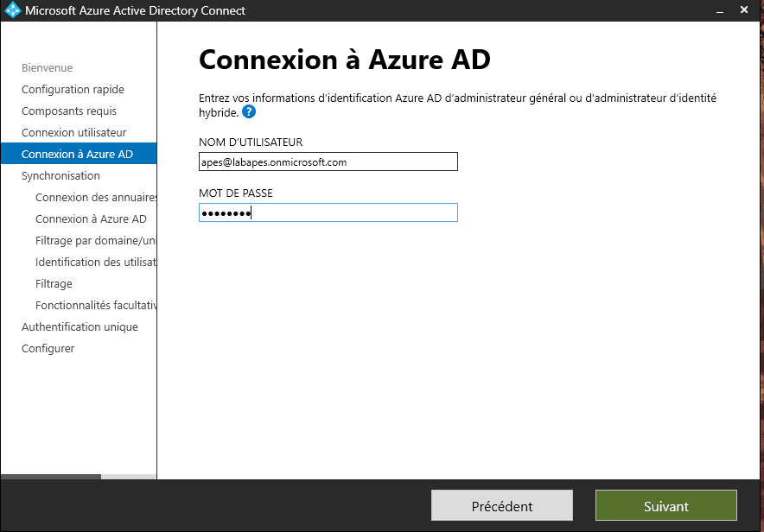764x532 pixels.
Task: Go to Composants requis step
Action: tap(69, 111)
